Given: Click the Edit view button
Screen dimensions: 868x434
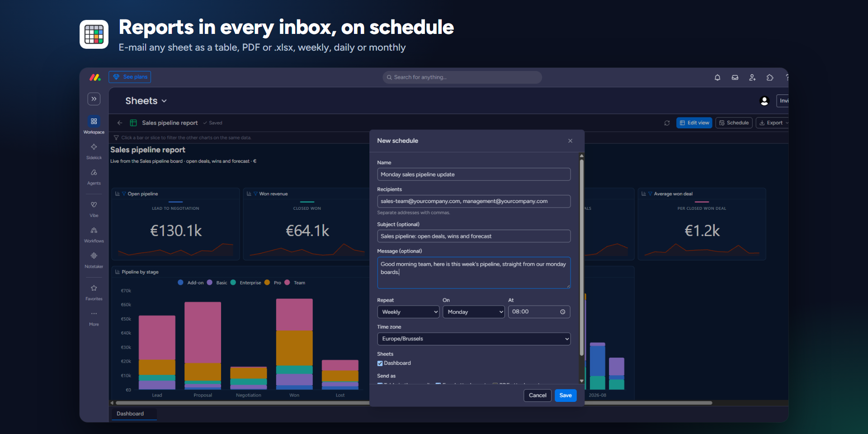Looking at the screenshot, I should (694, 123).
